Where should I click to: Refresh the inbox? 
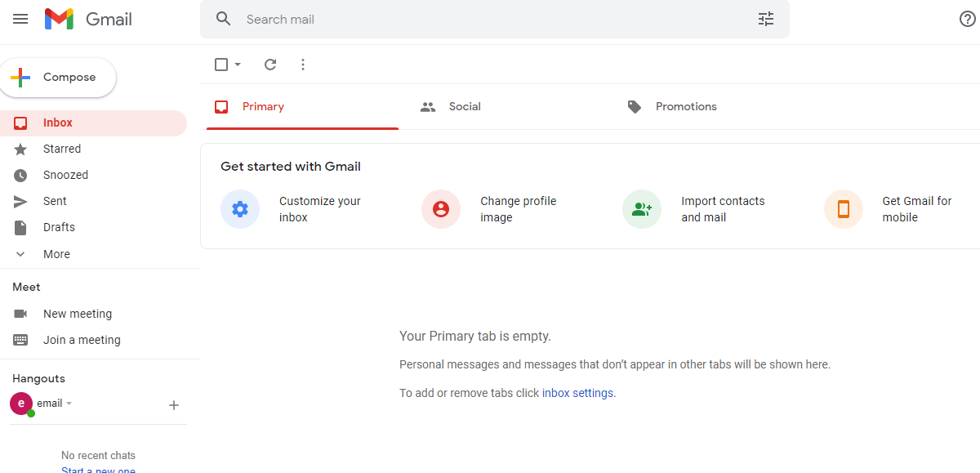pyautogui.click(x=269, y=64)
